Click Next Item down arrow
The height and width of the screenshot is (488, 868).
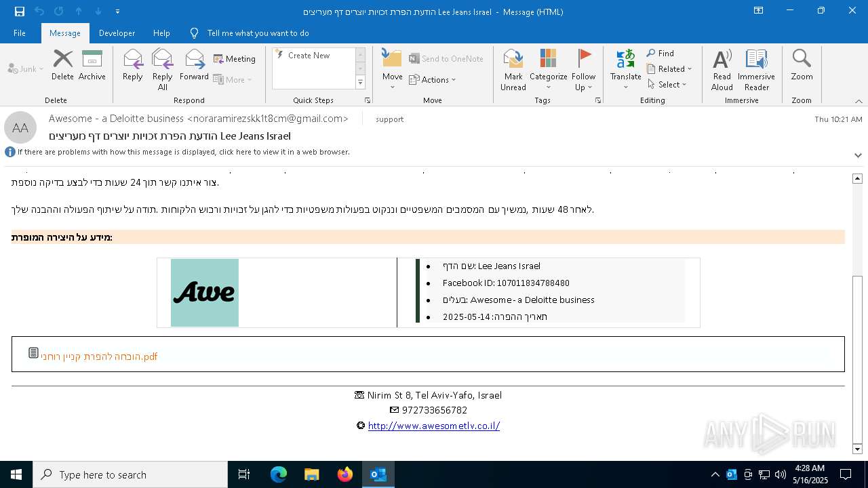tap(98, 12)
